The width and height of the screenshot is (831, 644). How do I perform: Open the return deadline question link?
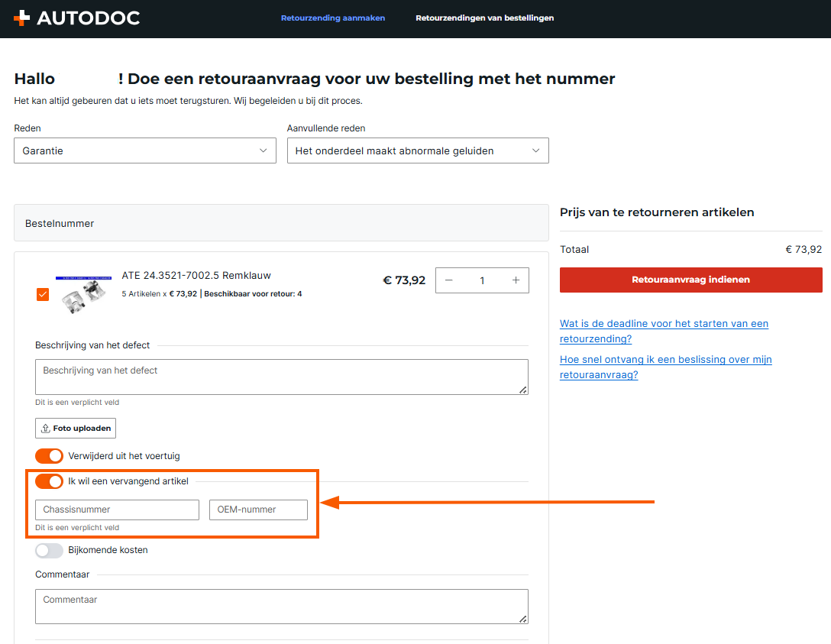click(664, 331)
